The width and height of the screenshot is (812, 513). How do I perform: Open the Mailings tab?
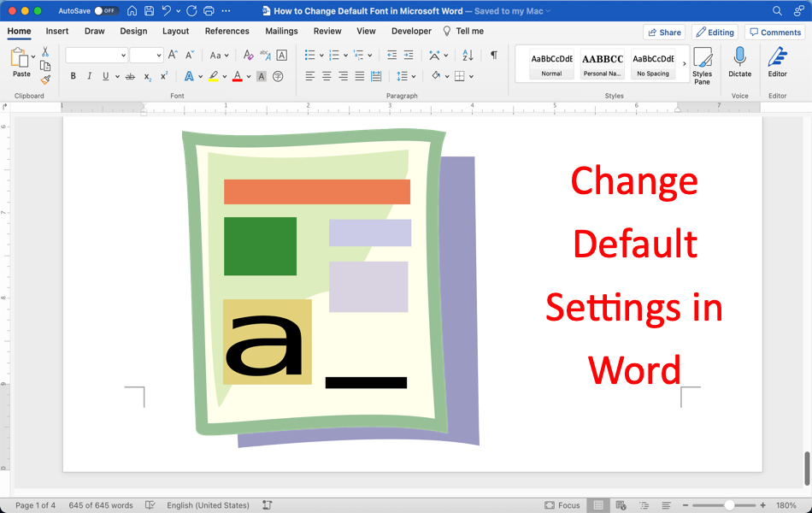[x=281, y=31]
